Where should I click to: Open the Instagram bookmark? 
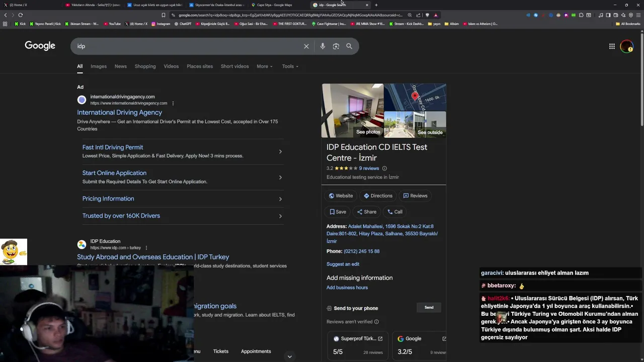161,24
